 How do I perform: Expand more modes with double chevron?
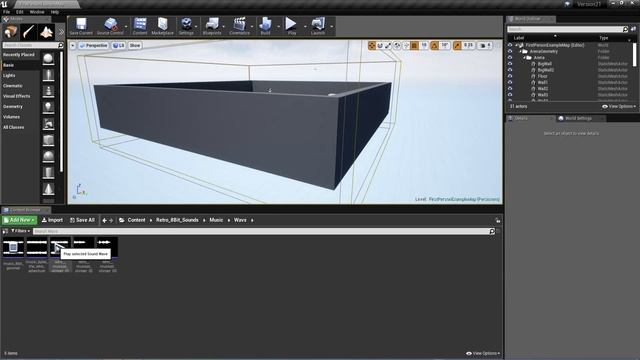pyautogui.click(x=61, y=32)
